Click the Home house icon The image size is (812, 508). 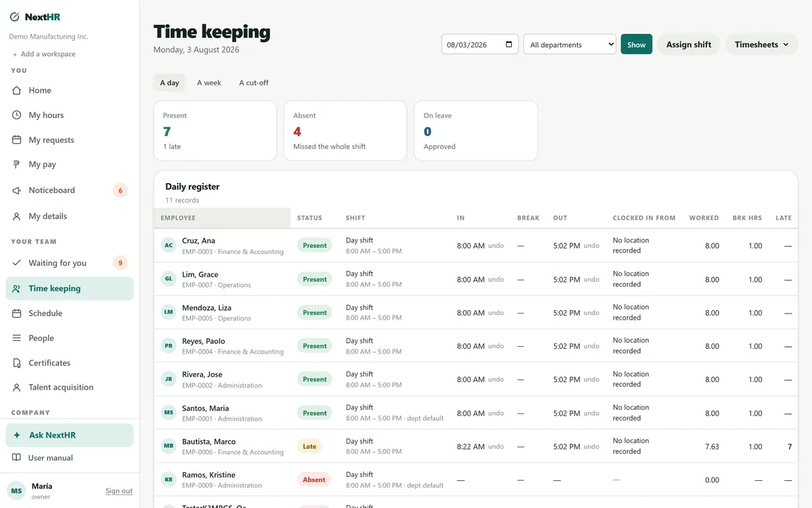(17, 90)
